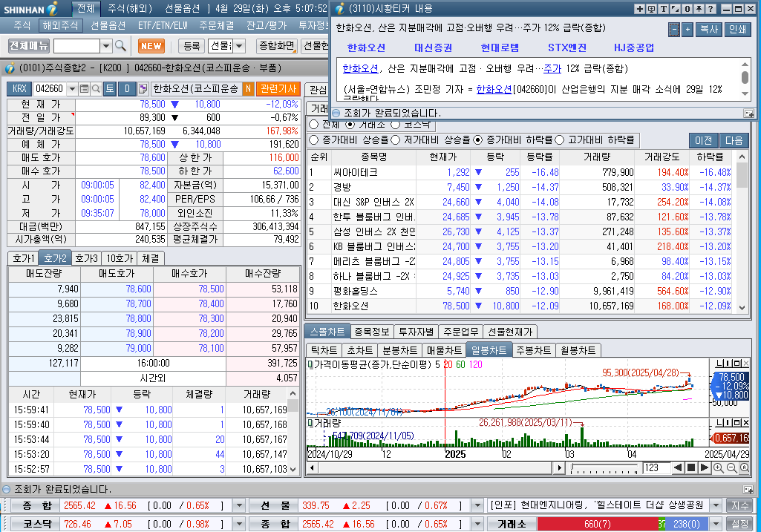
Task: Click the news article vertical scrollbar
Action: point(745,78)
